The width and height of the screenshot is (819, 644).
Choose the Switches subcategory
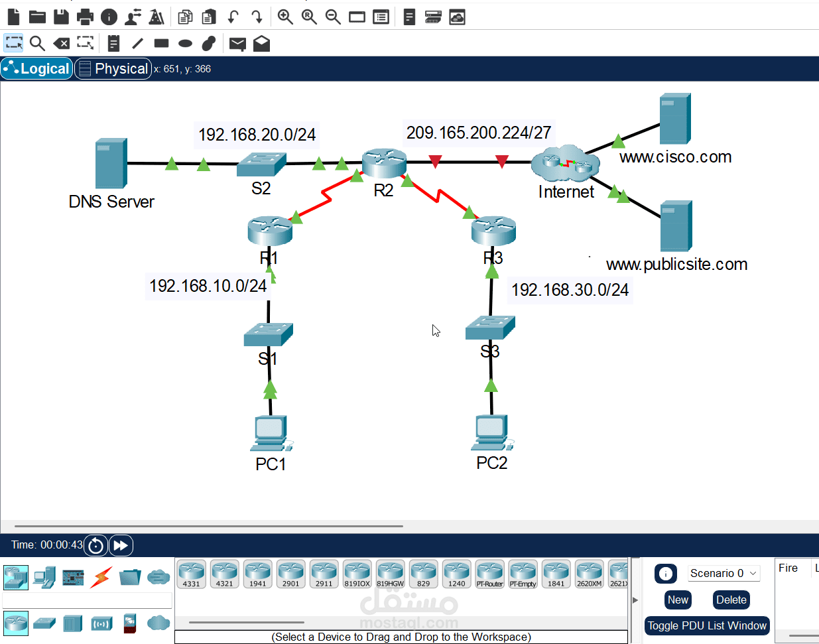pyautogui.click(x=44, y=623)
